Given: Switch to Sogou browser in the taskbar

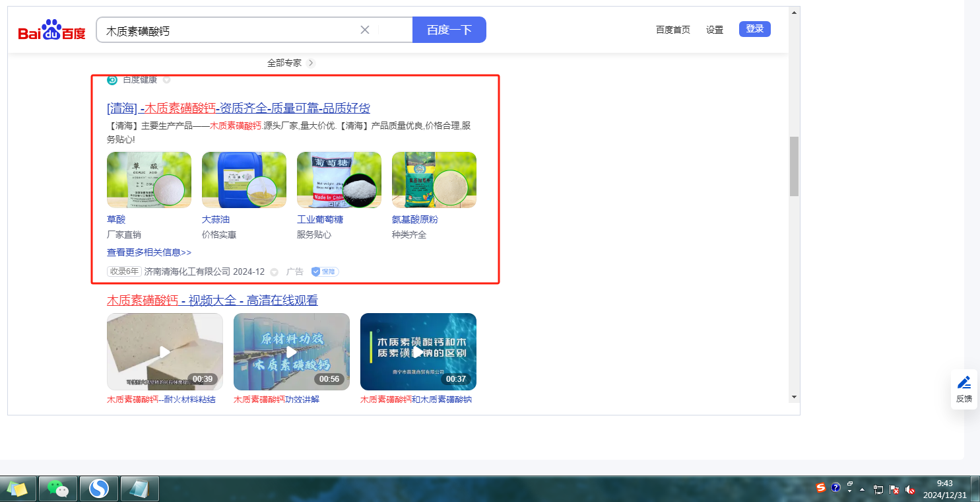Looking at the screenshot, I should click(99, 489).
